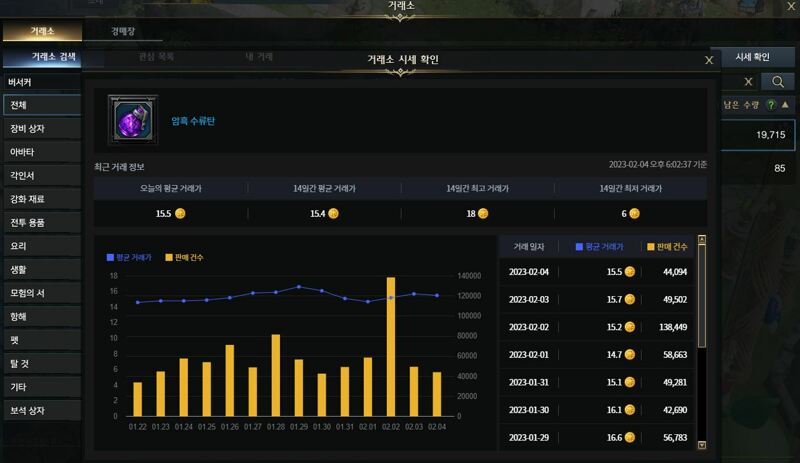Click the coin icon in the 2023-01-29 row
This screenshot has width=800, height=463.
[630, 437]
